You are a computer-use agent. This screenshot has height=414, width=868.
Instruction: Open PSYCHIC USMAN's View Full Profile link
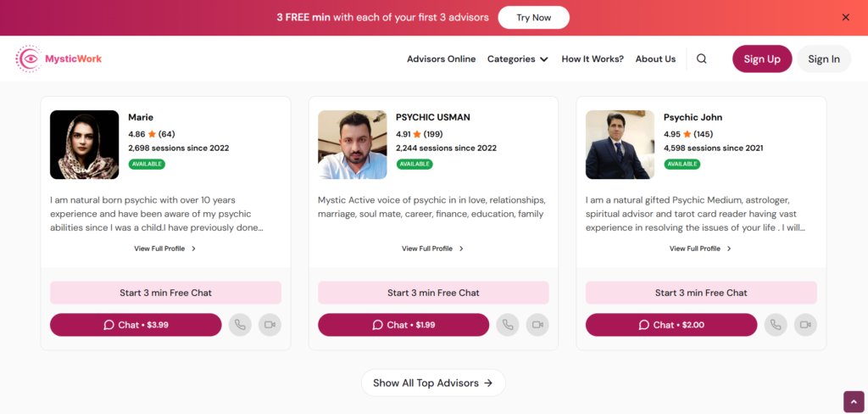(x=432, y=249)
